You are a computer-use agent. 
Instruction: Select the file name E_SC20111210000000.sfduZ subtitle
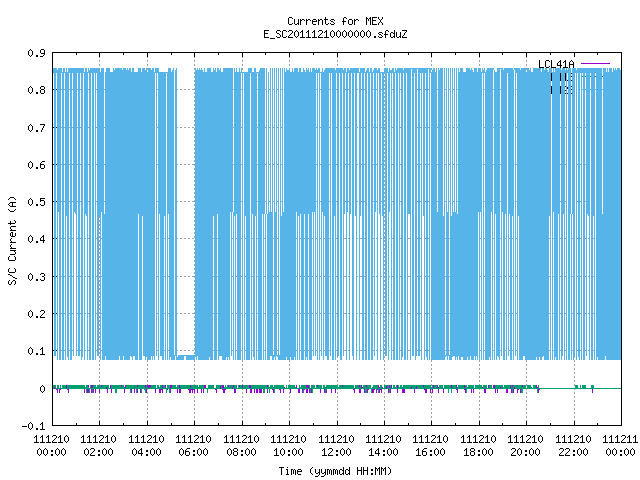coord(335,34)
